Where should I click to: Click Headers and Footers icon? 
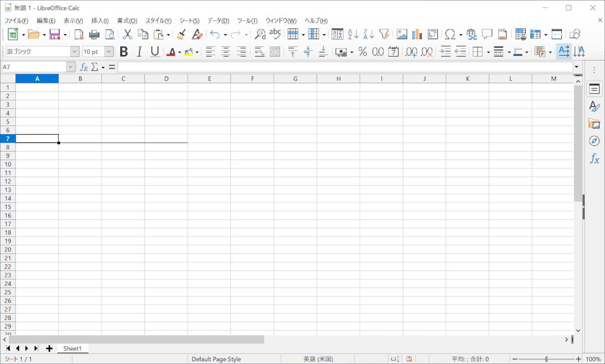(502, 34)
